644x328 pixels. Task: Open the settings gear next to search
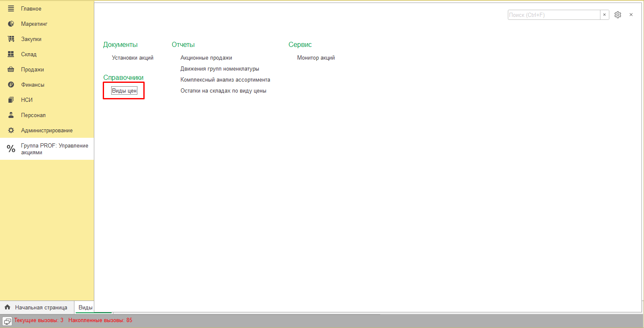[x=618, y=15]
